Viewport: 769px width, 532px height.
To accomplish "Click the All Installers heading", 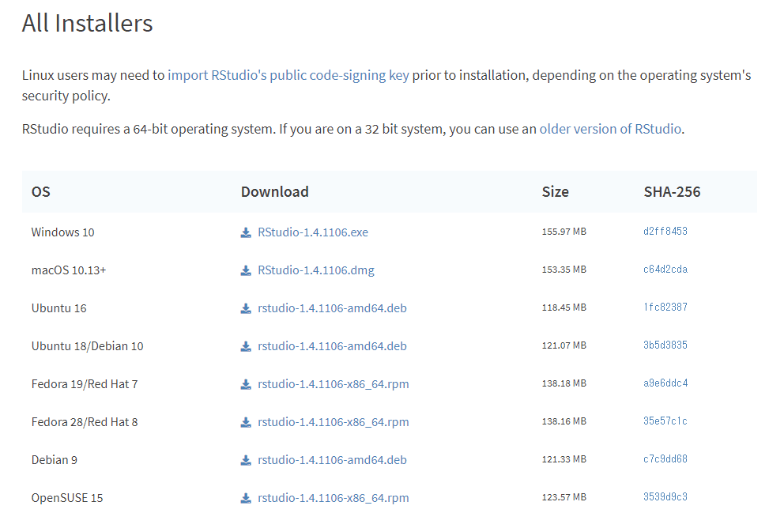I will pyautogui.click(x=87, y=23).
